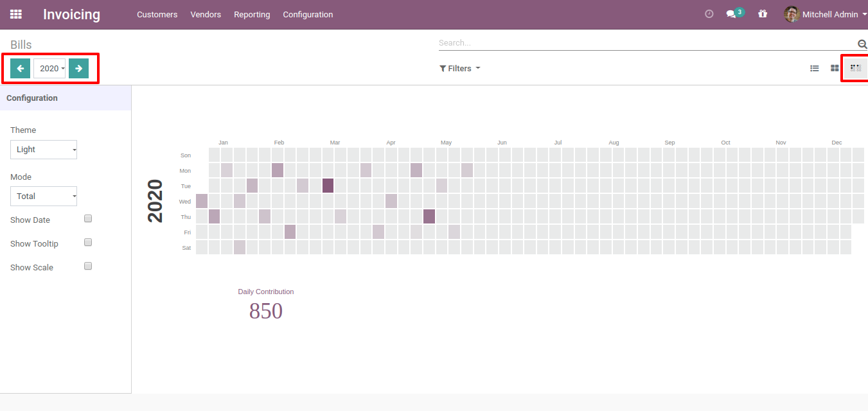Image resolution: width=868 pixels, height=411 pixels.
Task: Select the calendar heatmap view icon
Action: coord(855,67)
